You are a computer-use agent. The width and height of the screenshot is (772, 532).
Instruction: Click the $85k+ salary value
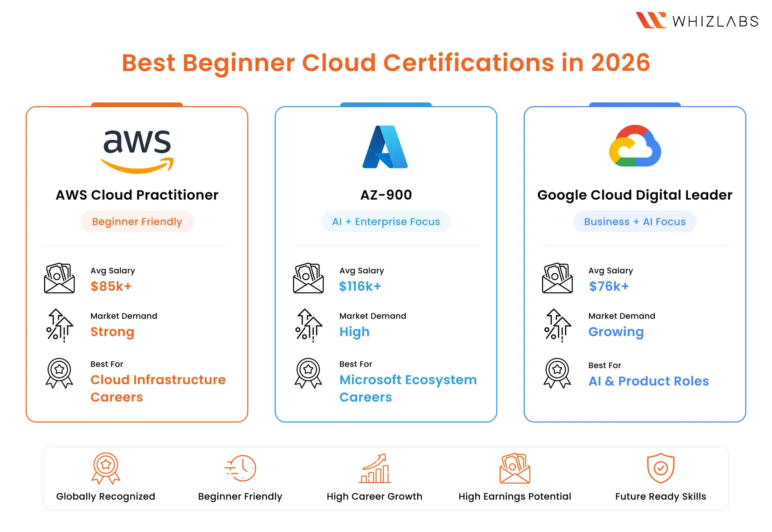111,286
